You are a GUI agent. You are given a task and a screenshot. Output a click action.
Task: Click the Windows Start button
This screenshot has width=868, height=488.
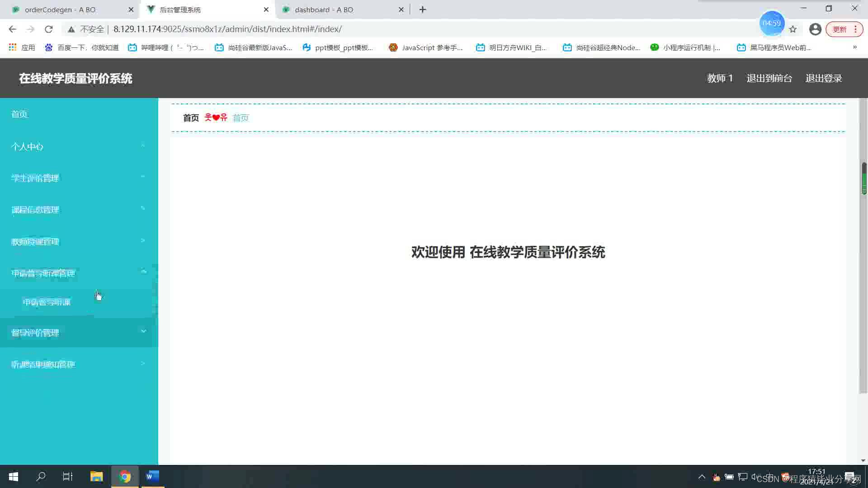14,476
